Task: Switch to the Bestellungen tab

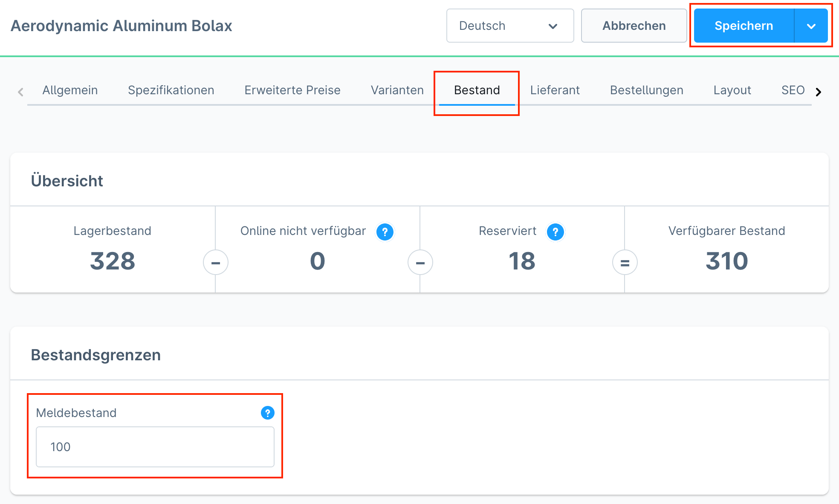Action: point(646,90)
